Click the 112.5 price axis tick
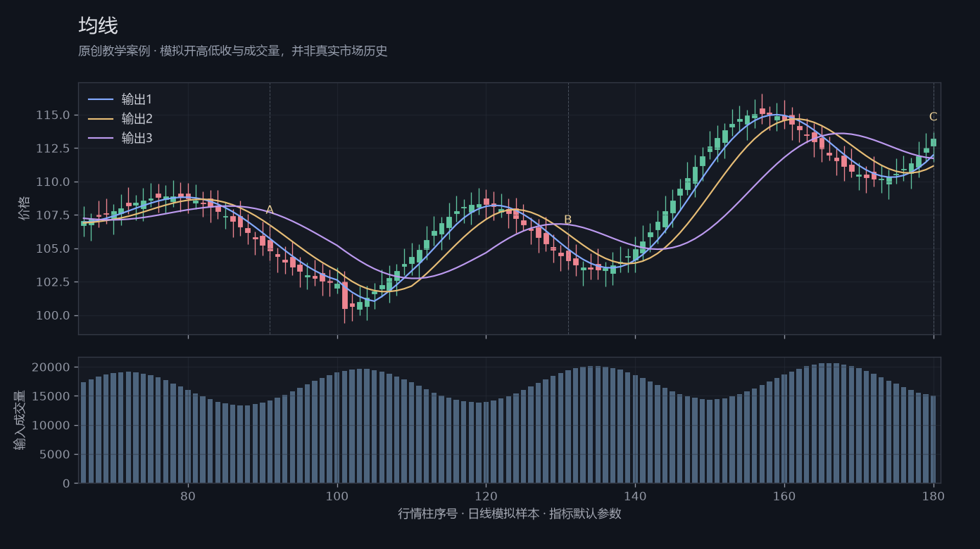 [x=53, y=148]
